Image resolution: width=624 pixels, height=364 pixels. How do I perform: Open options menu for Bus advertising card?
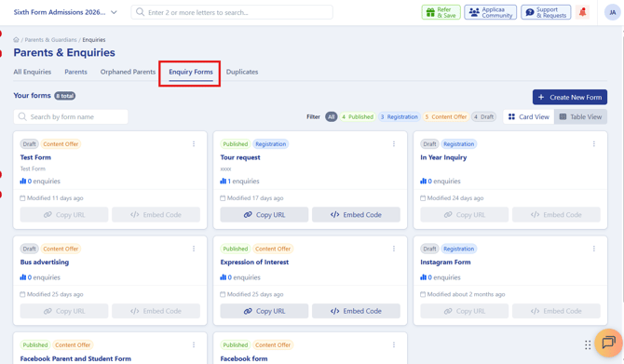[194, 249]
